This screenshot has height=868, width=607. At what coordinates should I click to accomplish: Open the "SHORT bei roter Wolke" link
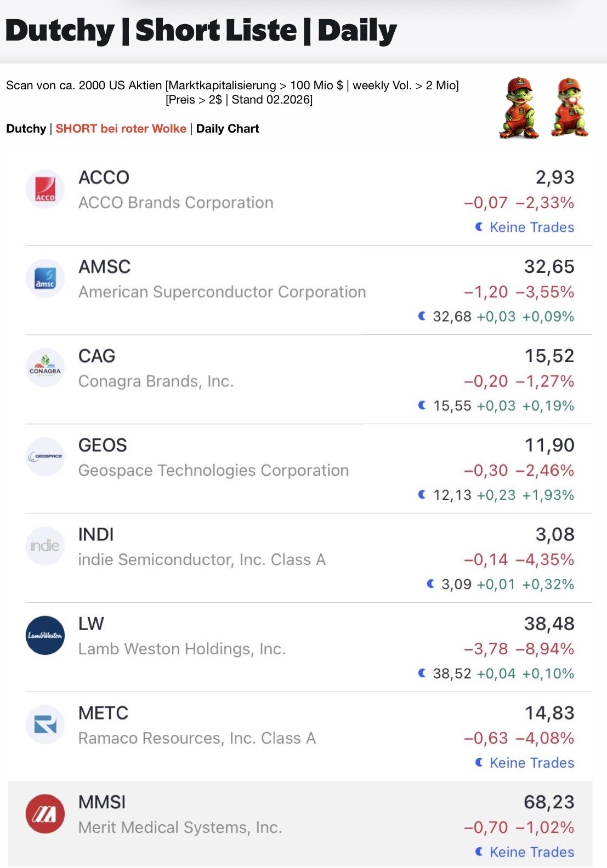(x=121, y=129)
